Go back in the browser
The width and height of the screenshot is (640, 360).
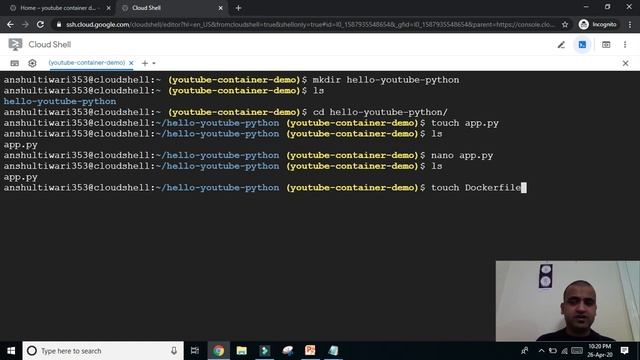pos(10,24)
